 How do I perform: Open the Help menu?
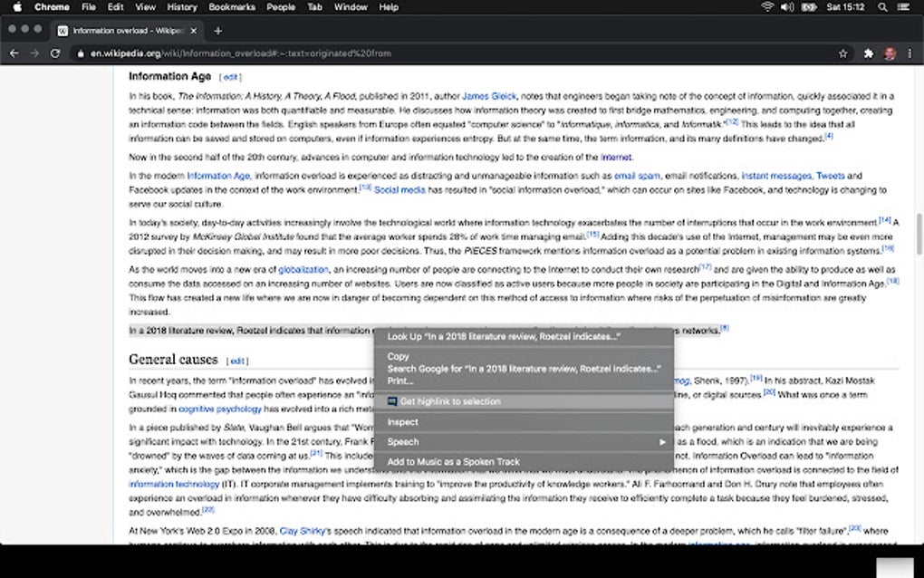point(389,7)
